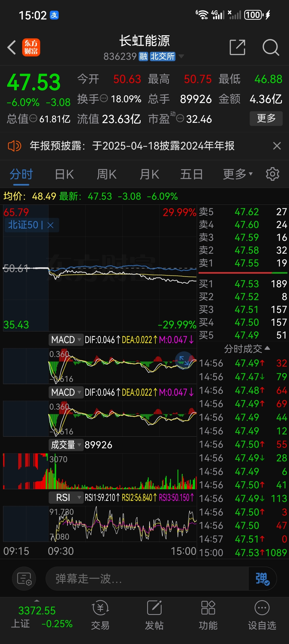Image resolution: width=289 pixels, height=644 pixels.
Task: Expand stock code dropdown triangle
Action: (x=181, y=56)
